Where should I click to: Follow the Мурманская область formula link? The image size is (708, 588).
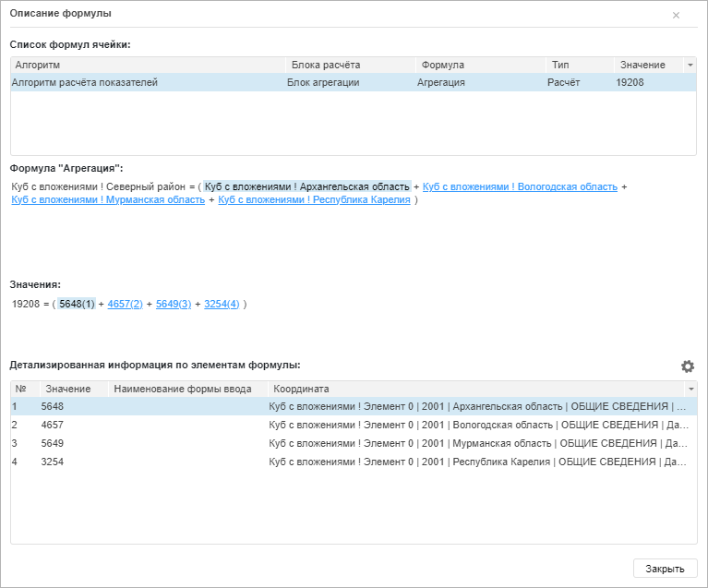pos(108,200)
